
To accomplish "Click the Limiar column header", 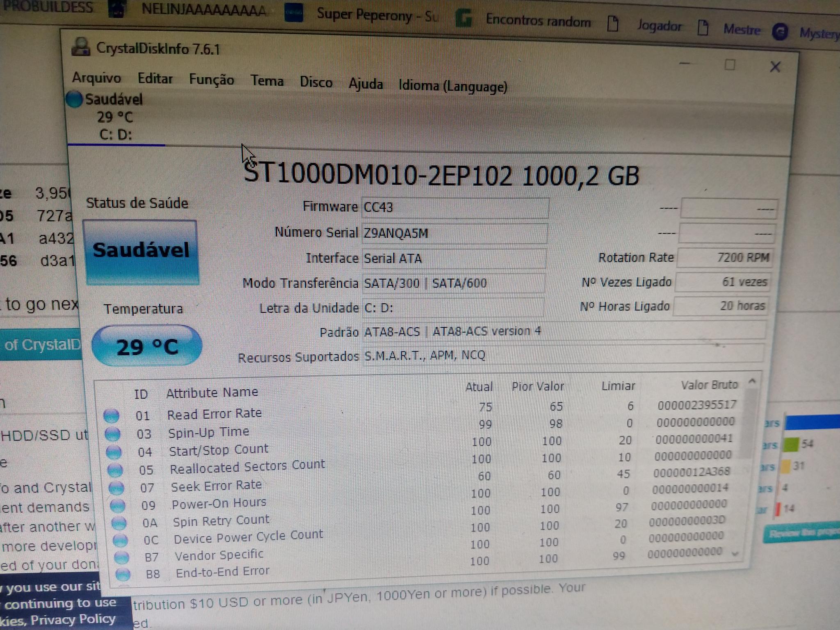I will coord(618,386).
